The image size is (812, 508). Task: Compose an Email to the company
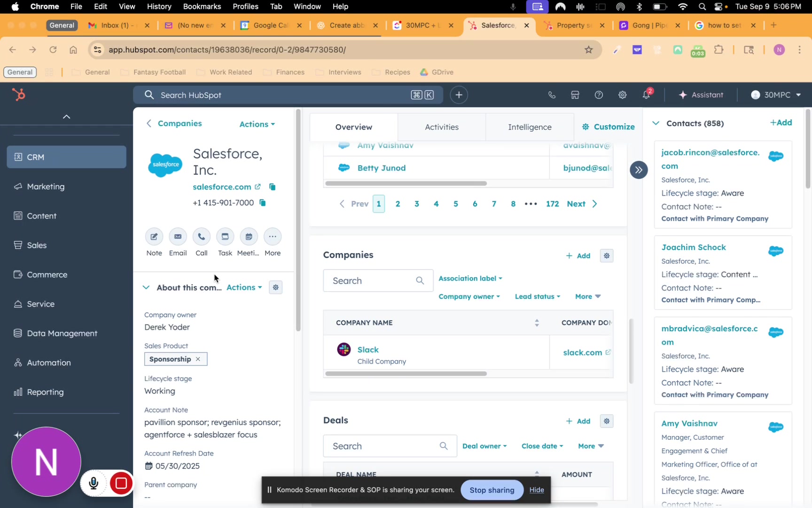coord(178,237)
